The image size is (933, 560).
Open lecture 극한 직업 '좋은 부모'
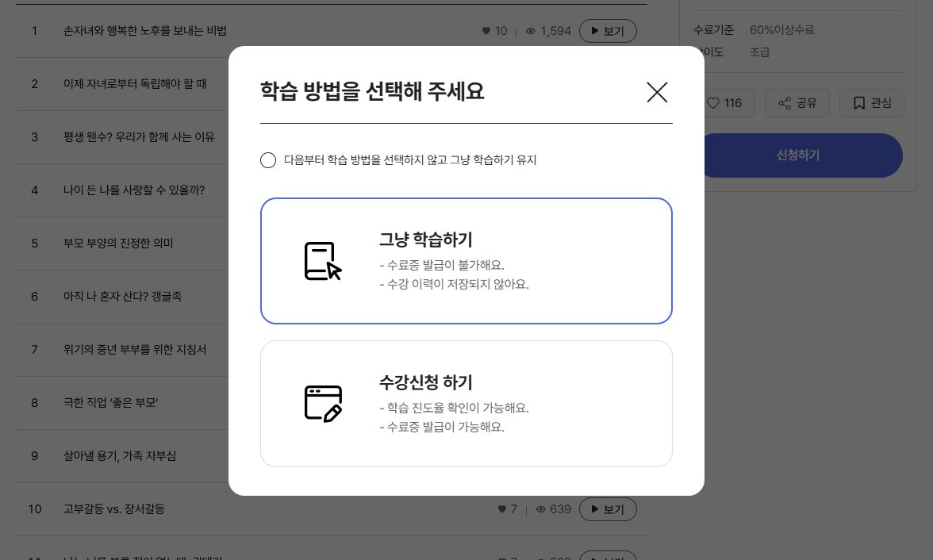[110, 403]
